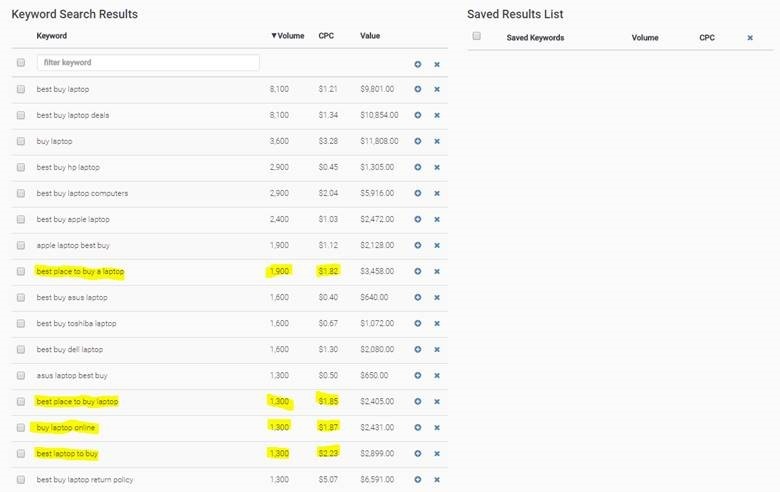Remove 'best buy asus laptop' with x icon
Viewport: 780px width, 492px height.
click(x=437, y=297)
